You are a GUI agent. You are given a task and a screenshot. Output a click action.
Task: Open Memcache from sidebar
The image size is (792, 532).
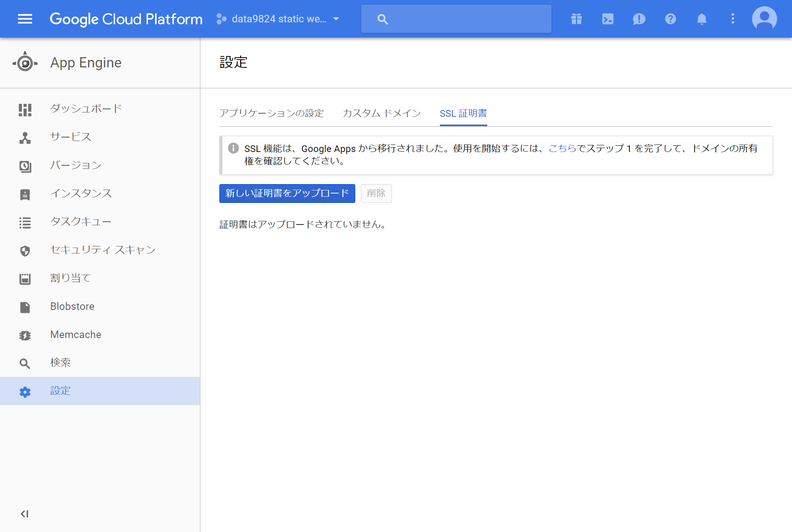point(76,335)
